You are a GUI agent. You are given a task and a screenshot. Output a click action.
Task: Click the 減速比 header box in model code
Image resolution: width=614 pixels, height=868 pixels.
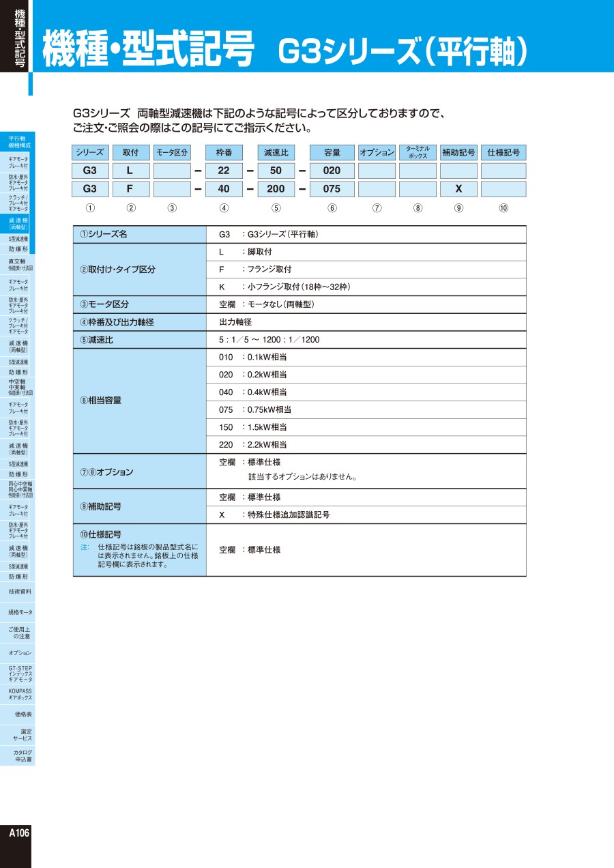pos(276,153)
